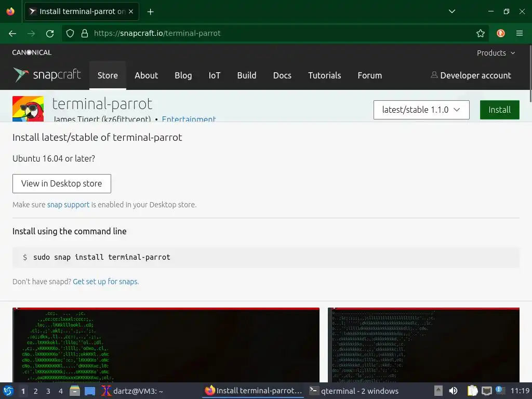Switch to workspace 4
The width and height of the screenshot is (532, 399).
(x=61, y=391)
